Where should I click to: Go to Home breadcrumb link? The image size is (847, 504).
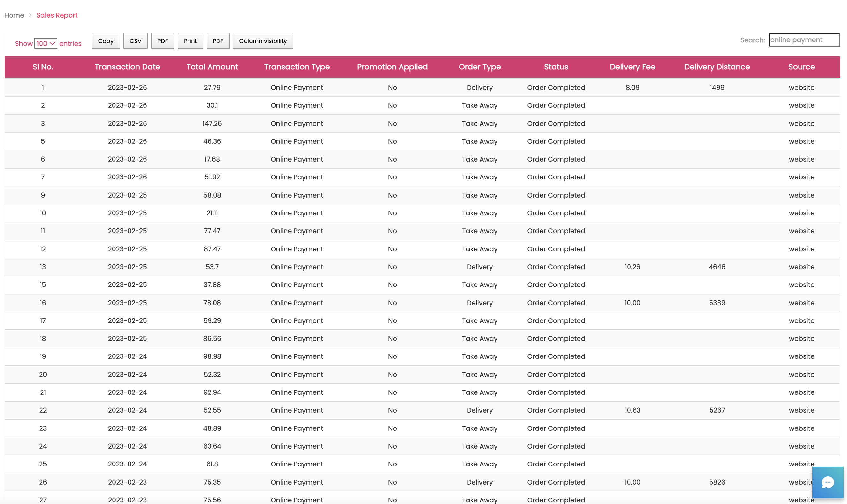click(14, 15)
